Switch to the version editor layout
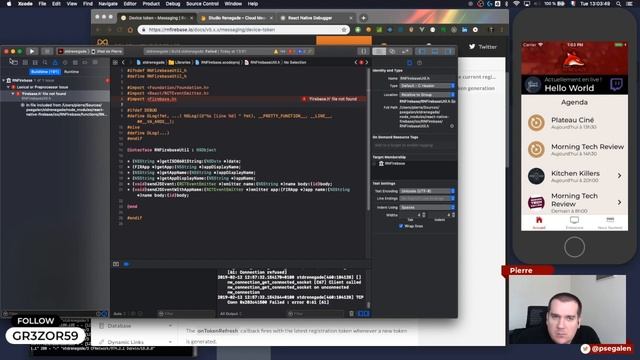 pyautogui.click(x=405, y=51)
